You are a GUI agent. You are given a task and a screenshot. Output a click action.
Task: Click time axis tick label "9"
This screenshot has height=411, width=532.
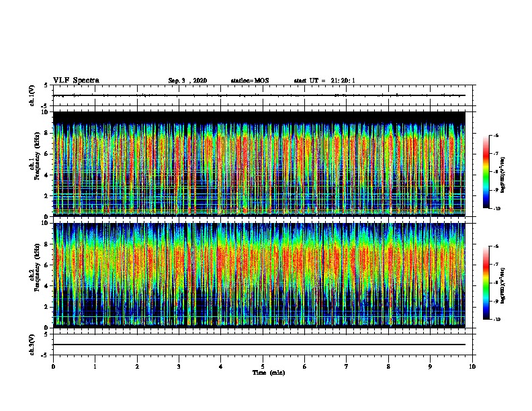point(430,367)
